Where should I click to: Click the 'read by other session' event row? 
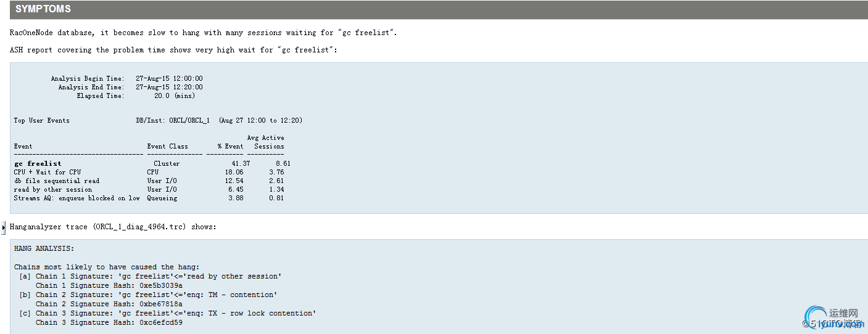pos(52,189)
